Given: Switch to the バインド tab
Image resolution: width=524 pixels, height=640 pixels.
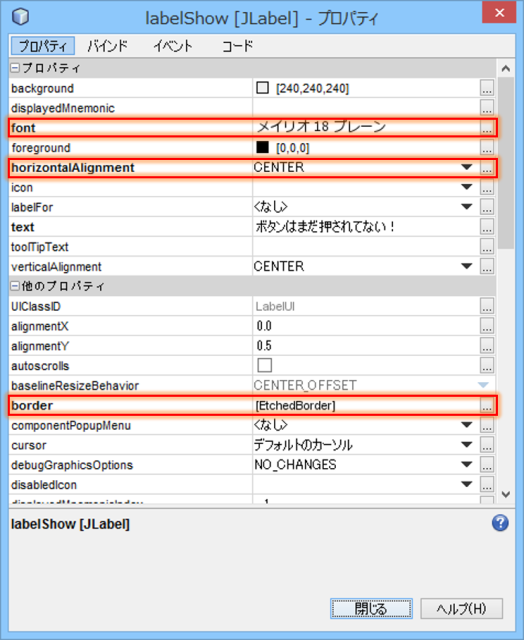Looking at the screenshot, I should [108, 46].
